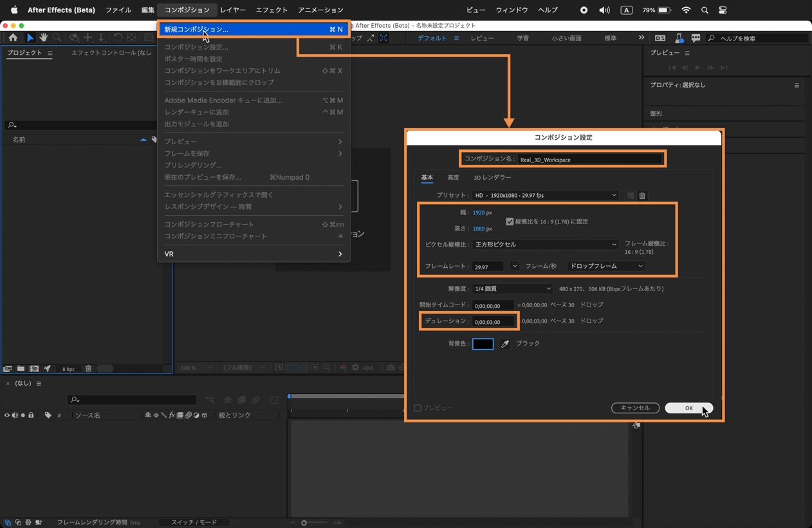The image size is (812, 528).
Task: Go to the Home screen icon
Action: 13,38
